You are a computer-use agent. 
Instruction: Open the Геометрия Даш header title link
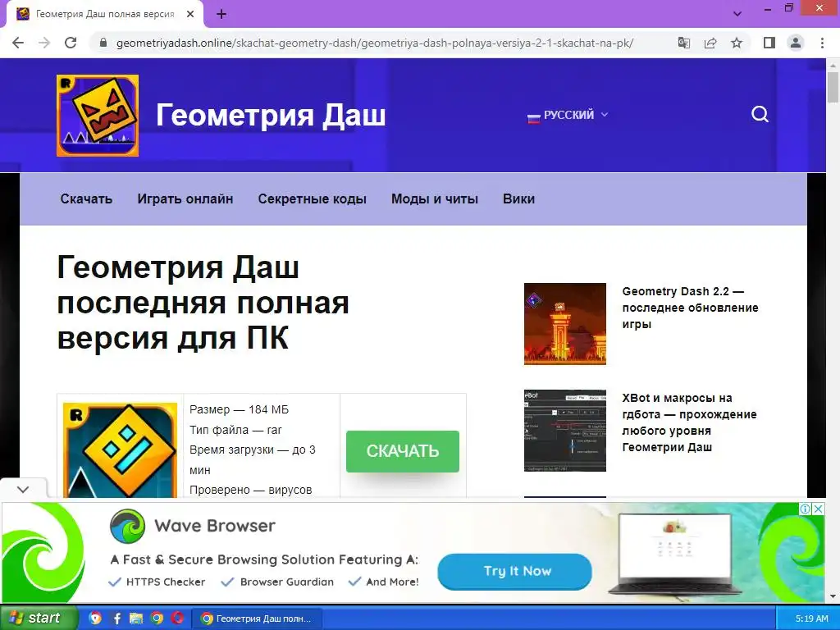(271, 115)
